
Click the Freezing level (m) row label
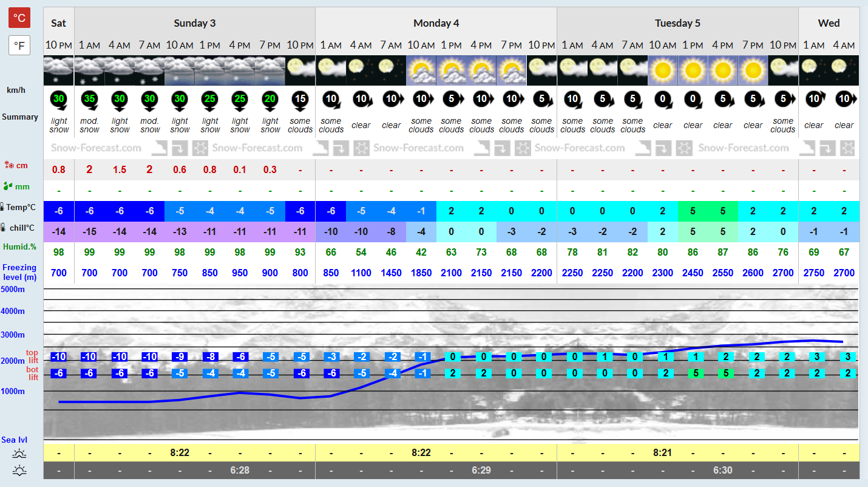pyautogui.click(x=19, y=272)
